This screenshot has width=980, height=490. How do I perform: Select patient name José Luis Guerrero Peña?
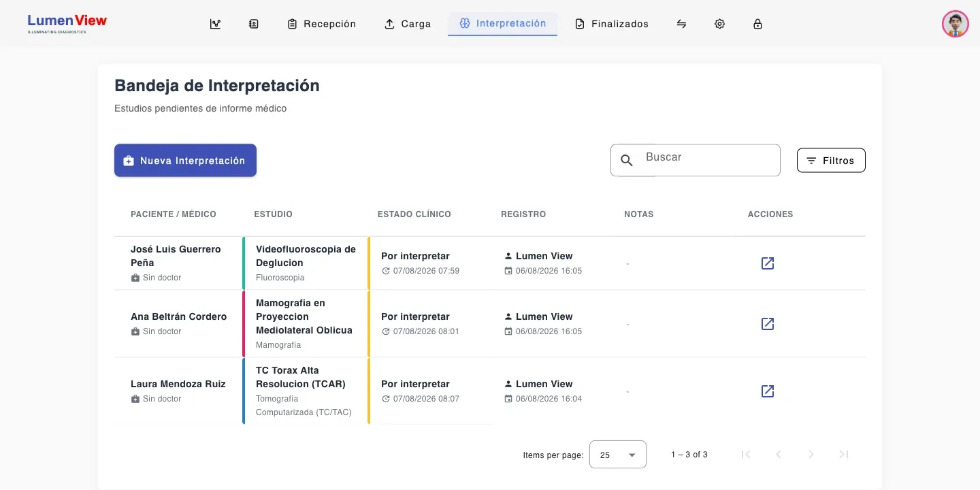click(176, 256)
